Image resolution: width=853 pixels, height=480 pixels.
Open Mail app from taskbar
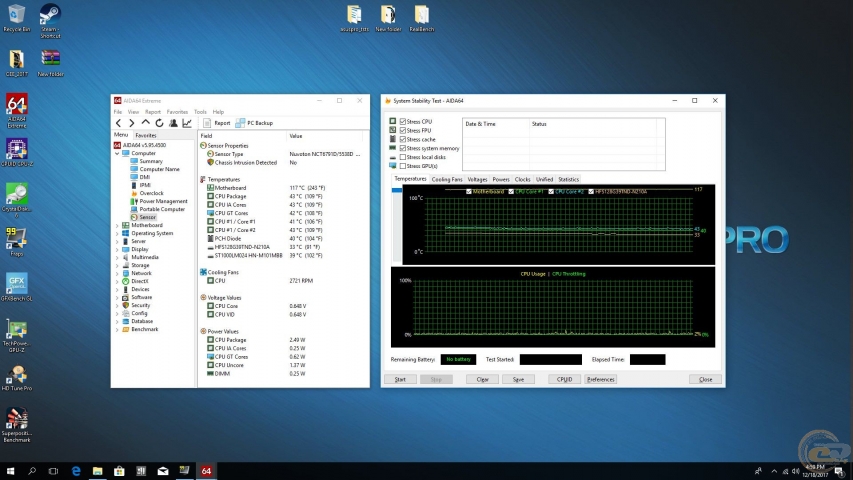click(x=163, y=471)
